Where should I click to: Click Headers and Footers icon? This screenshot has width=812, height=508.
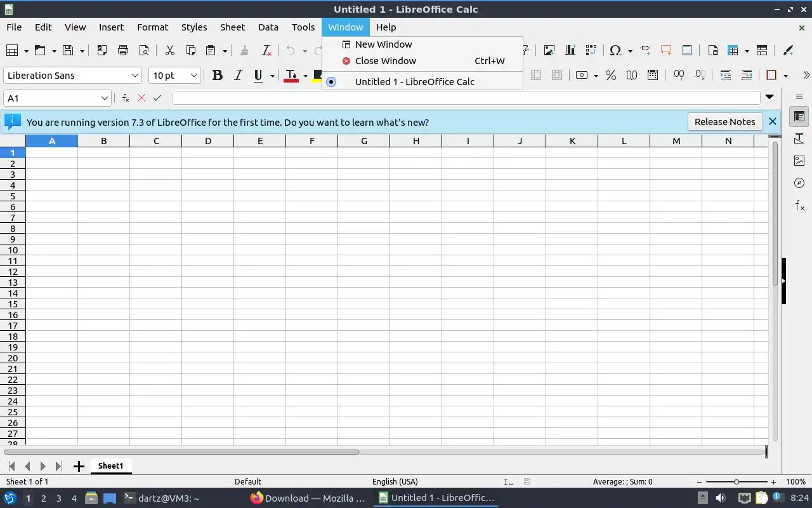(687, 50)
